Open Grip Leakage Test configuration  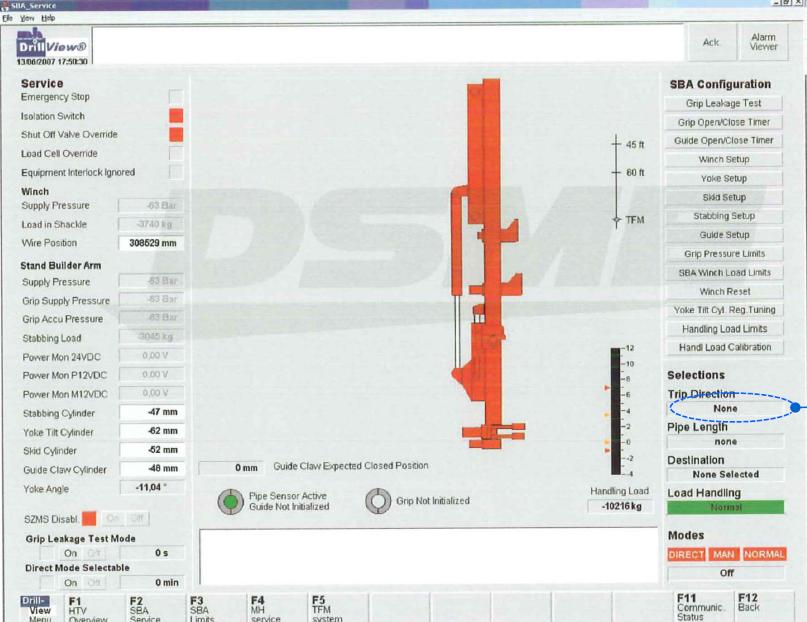click(724, 103)
